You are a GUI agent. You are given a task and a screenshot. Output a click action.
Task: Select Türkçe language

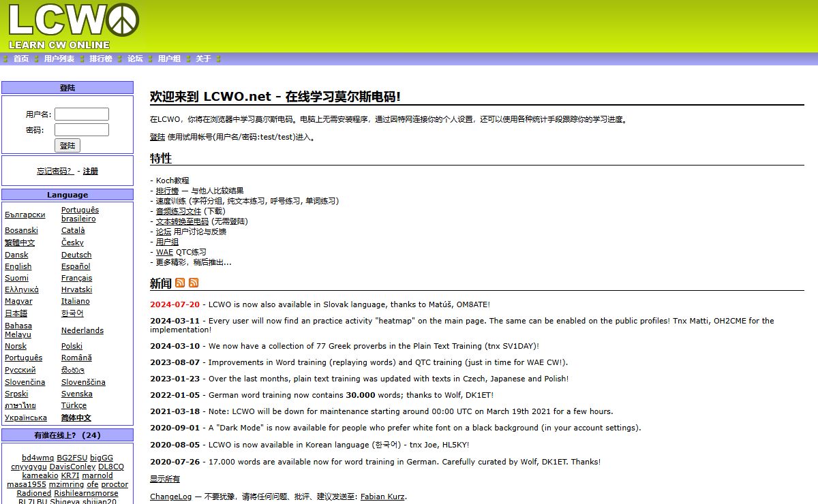[x=74, y=405]
